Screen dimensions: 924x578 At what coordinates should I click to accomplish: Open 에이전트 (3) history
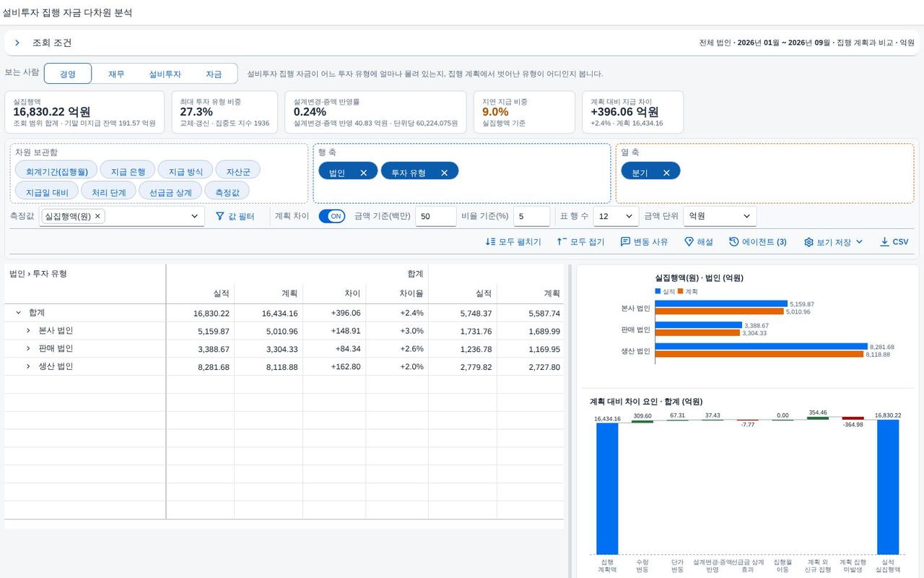click(758, 242)
